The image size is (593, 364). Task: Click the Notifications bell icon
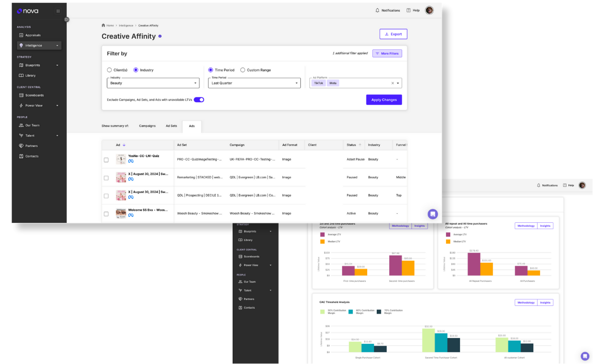tap(377, 10)
